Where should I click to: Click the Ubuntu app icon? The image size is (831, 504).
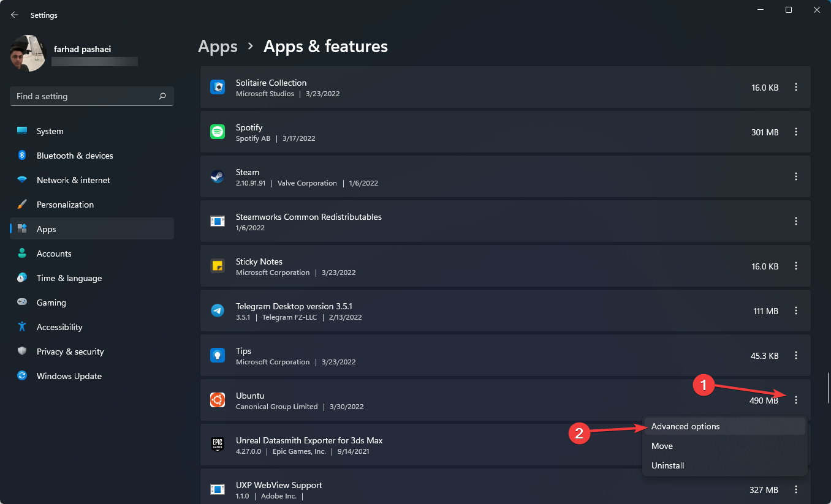(218, 400)
